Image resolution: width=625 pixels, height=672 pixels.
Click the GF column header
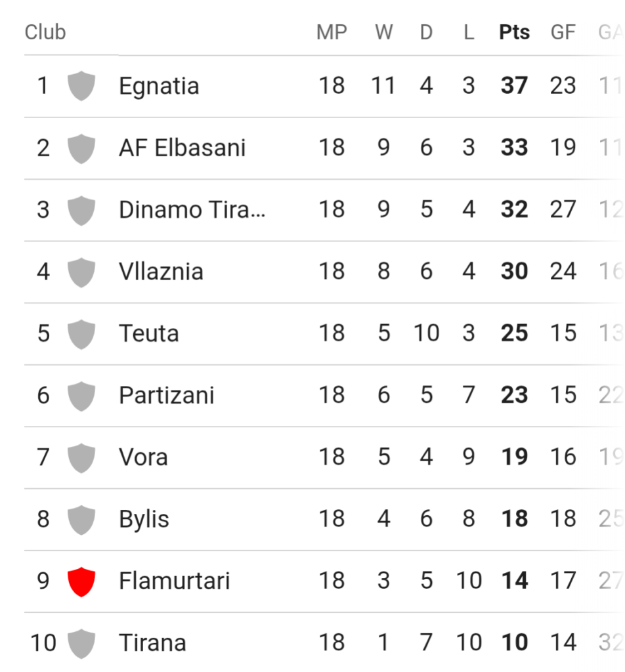pos(563,32)
